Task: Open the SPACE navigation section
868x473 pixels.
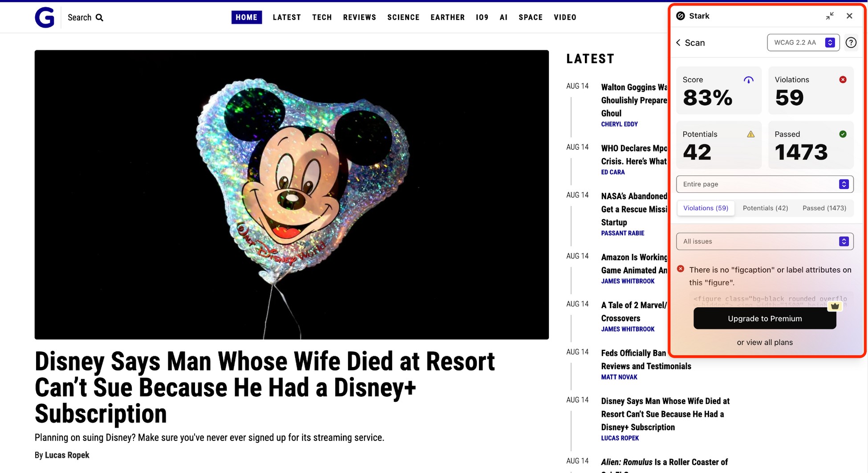Action: [531, 17]
